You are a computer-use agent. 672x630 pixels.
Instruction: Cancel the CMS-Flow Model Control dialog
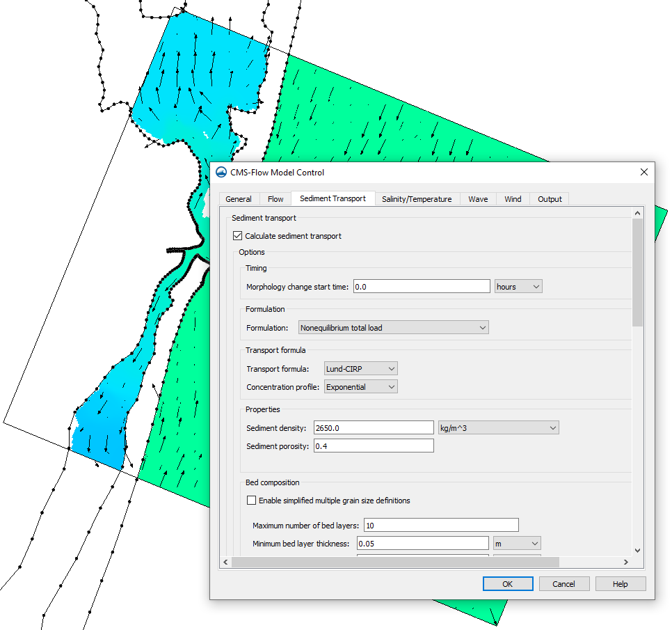[x=564, y=583]
